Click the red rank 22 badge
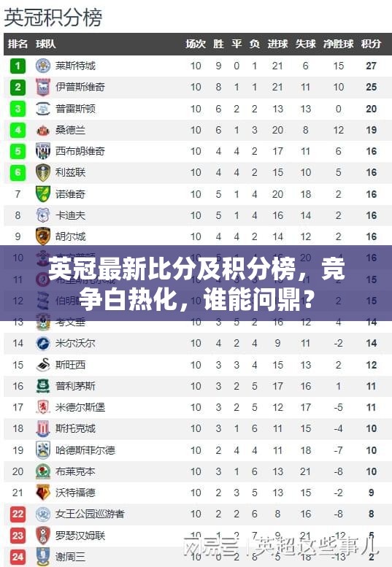Viewport: 392px width, 567px height. click(x=18, y=514)
